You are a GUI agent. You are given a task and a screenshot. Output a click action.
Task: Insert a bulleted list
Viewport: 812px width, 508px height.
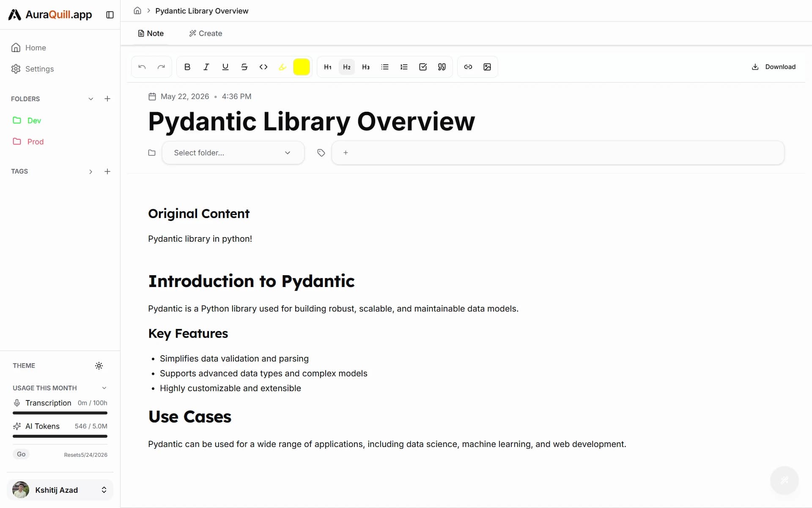point(385,67)
